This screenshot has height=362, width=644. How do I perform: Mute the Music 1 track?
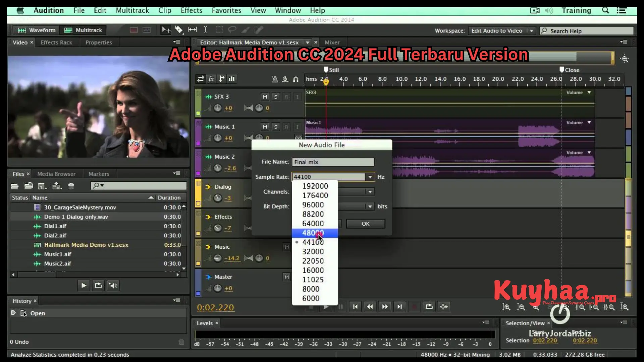point(265,127)
